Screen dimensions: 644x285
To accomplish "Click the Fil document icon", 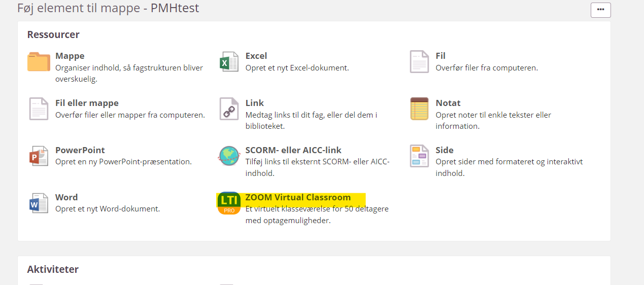I will pyautogui.click(x=419, y=62).
